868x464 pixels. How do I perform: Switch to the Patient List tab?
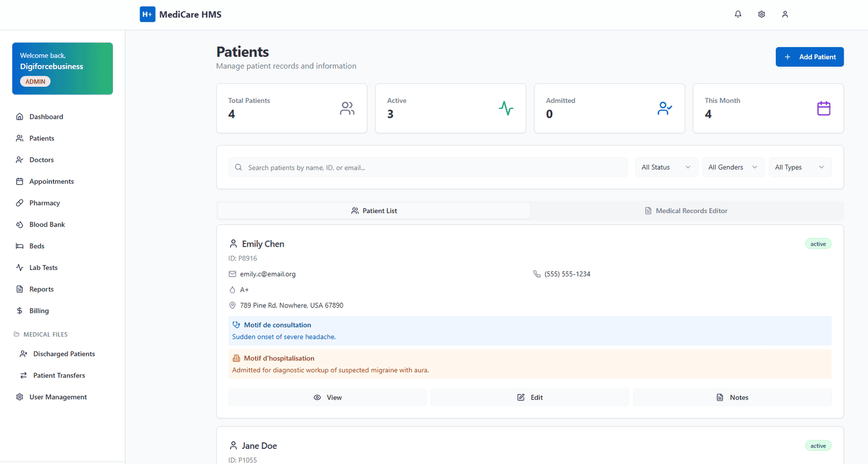[x=374, y=211]
